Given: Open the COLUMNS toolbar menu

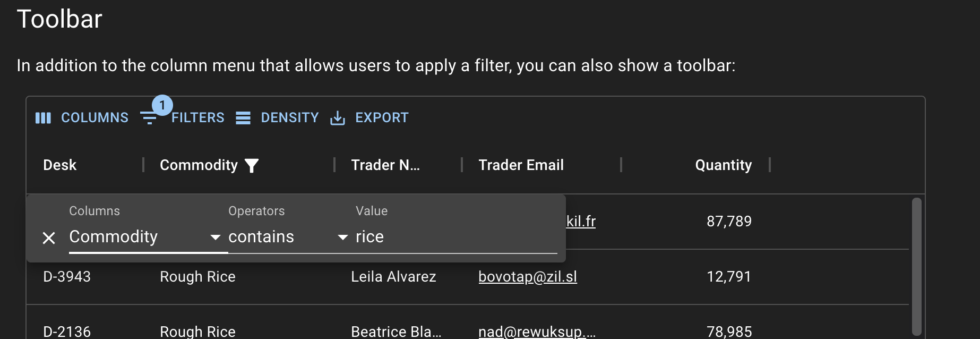Looking at the screenshot, I should [82, 118].
